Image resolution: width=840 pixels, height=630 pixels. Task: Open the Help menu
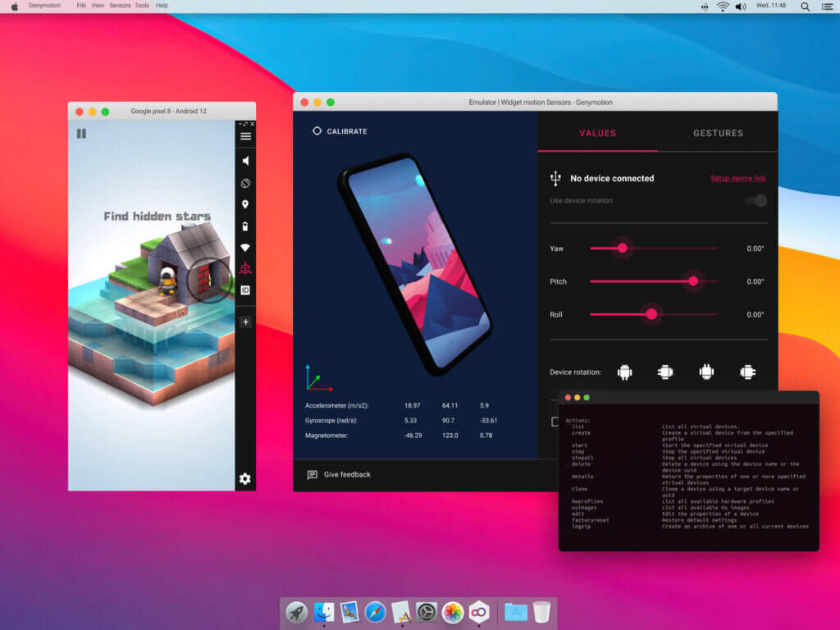(x=162, y=6)
